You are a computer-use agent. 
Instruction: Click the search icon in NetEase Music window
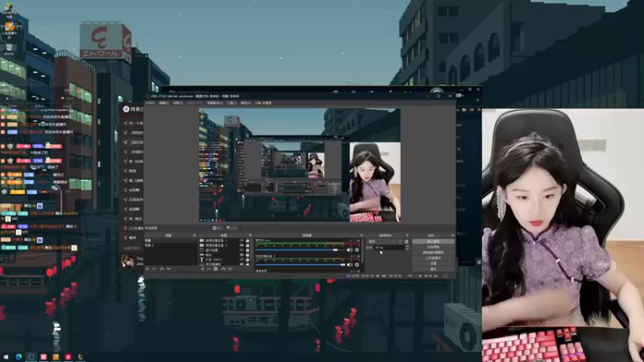[x=479, y=109]
